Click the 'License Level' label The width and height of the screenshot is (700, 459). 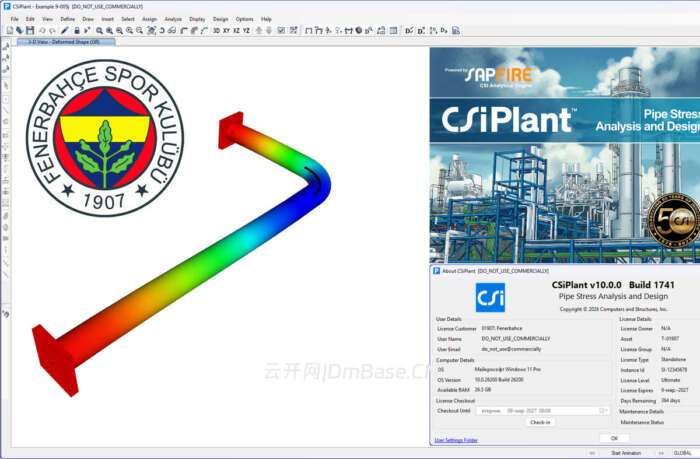pyautogui.click(x=635, y=380)
